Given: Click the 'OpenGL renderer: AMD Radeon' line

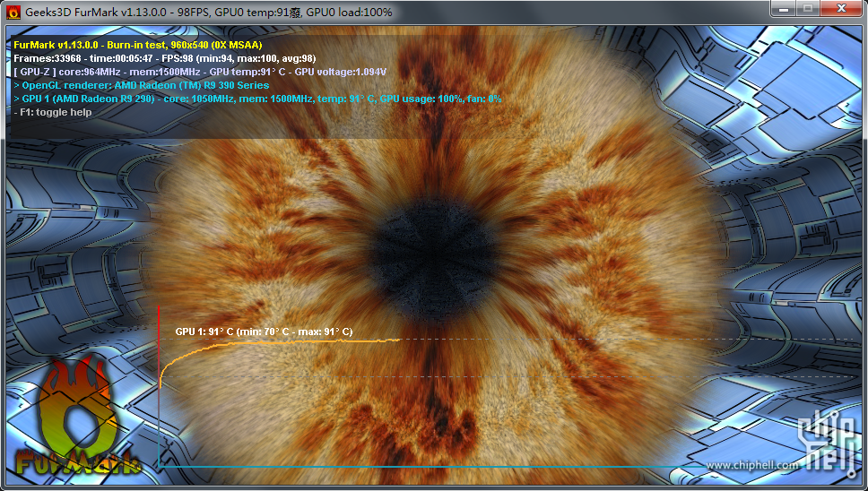Looking at the screenshot, I should (141, 85).
